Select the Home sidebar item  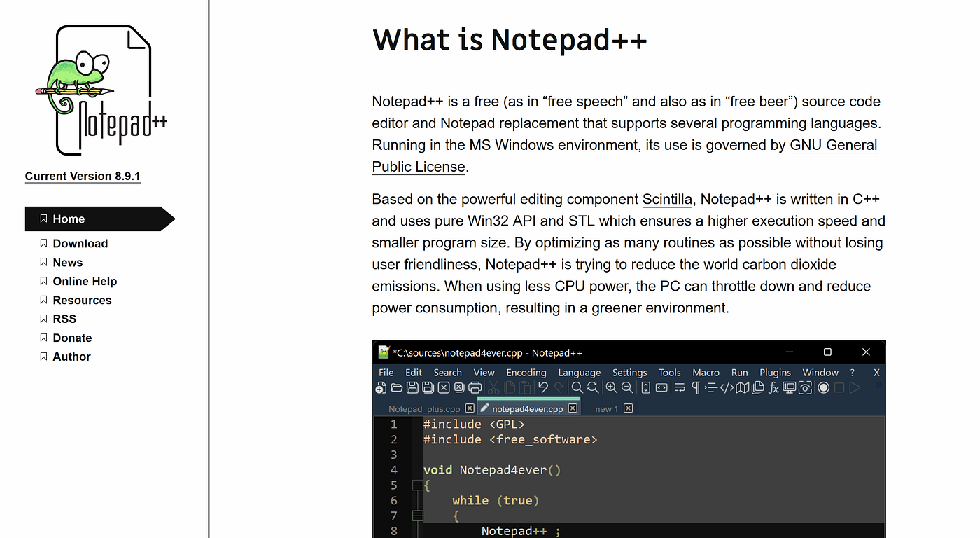pyautogui.click(x=99, y=219)
